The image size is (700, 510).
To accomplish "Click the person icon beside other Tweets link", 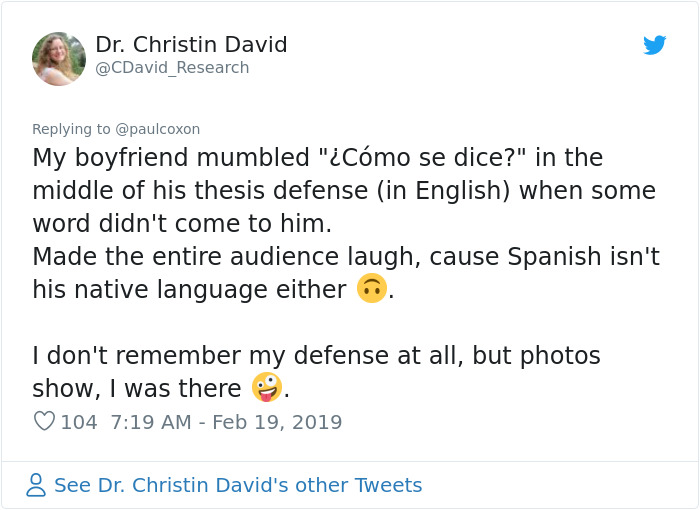I will tap(37, 485).
